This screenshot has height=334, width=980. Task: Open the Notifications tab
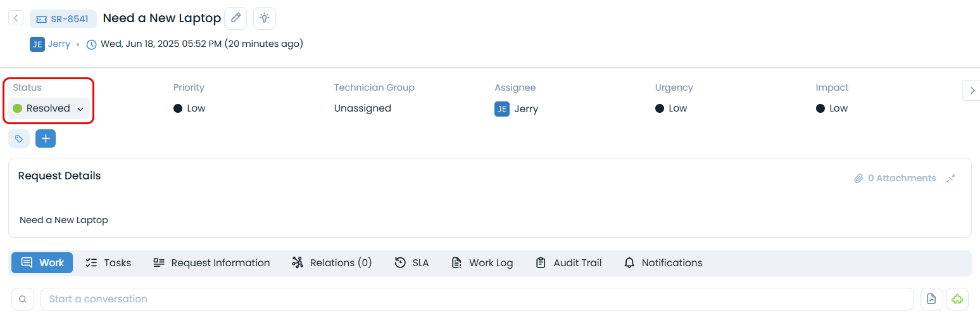coord(663,263)
